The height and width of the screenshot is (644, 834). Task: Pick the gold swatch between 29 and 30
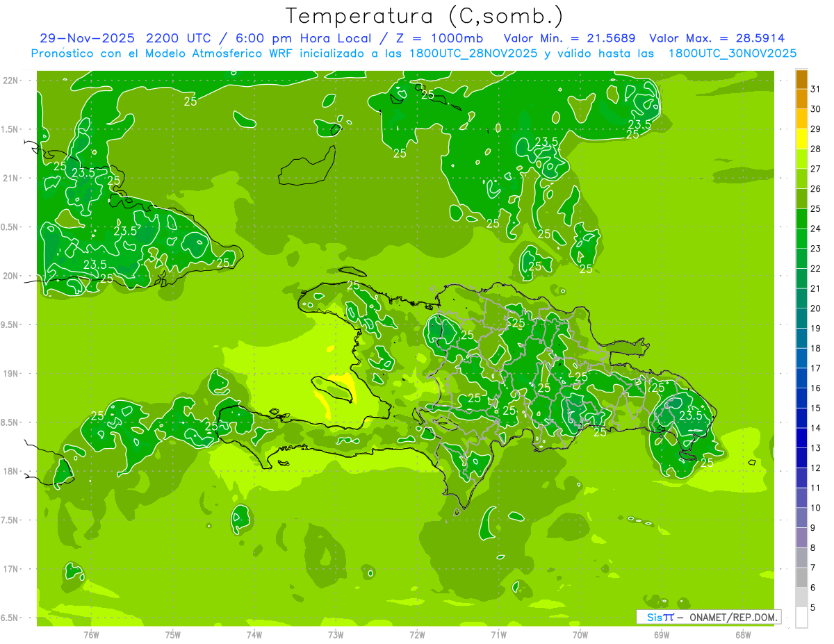point(801,119)
